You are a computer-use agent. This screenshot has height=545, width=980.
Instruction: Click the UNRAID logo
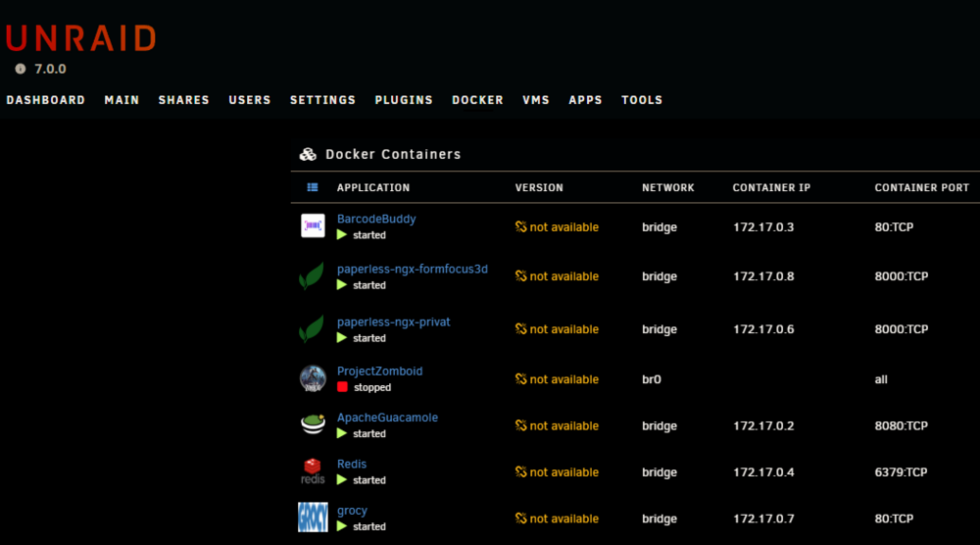[x=81, y=38]
